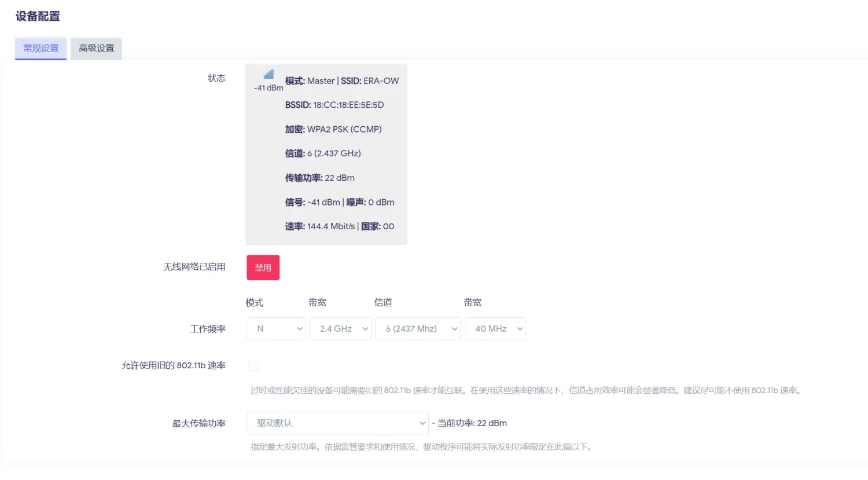Open the channel dropdown showing 6 (2437 Mhz)

click(x=417, y=328)
